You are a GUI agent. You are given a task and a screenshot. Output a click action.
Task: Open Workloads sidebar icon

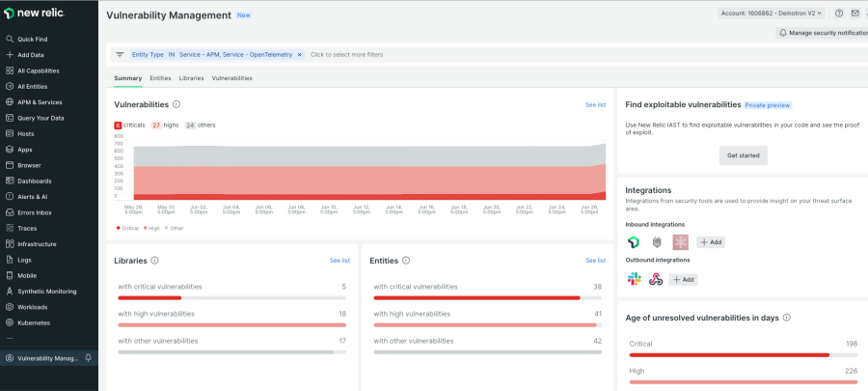pyautogui.click(x=10, y=307)
